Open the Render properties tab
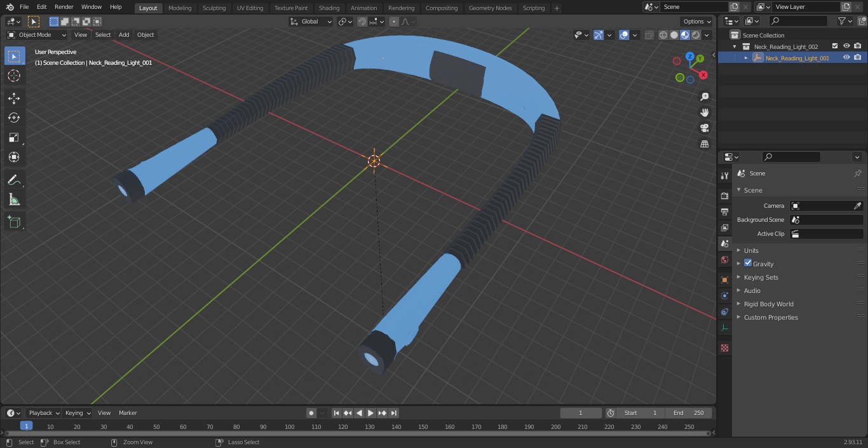 tap(724, 196)
